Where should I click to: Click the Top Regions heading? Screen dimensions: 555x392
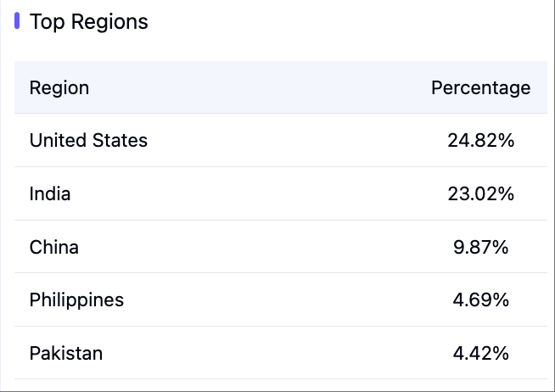(88, 22)
